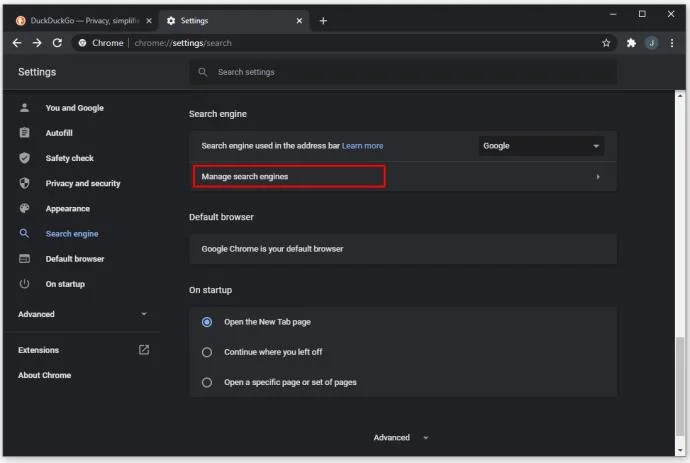Click the scrollbar up arrow
This screenshot has width=690, height=463.
pos(680,96)
